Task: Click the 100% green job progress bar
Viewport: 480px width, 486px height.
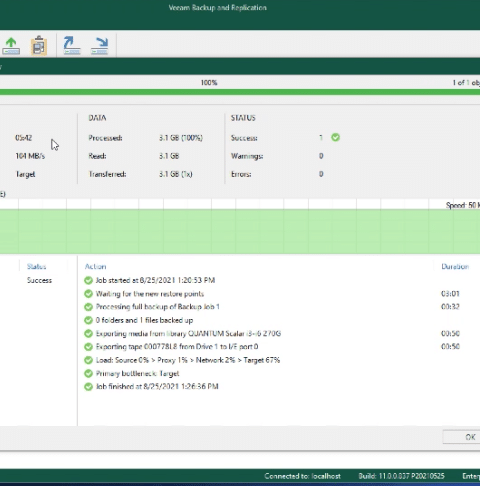Action: coord(240,92)
